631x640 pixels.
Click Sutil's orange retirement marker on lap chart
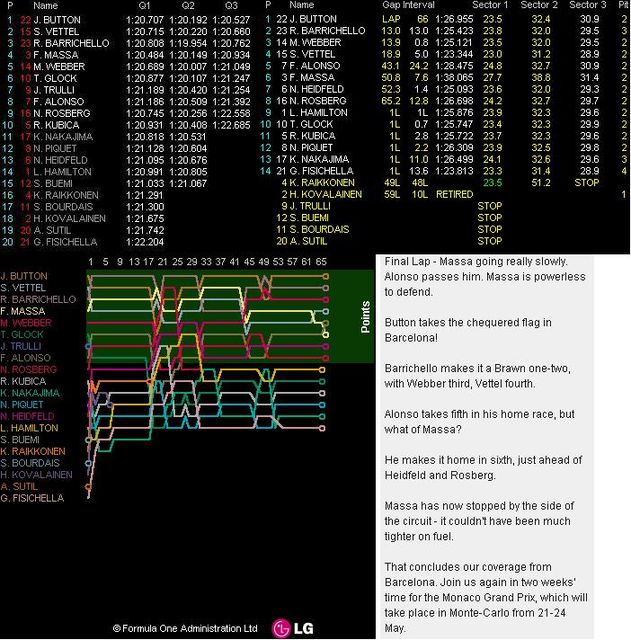click(86, 486)
